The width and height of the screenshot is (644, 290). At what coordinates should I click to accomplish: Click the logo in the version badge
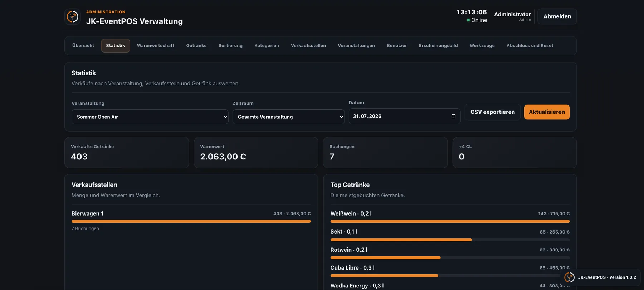569,277
